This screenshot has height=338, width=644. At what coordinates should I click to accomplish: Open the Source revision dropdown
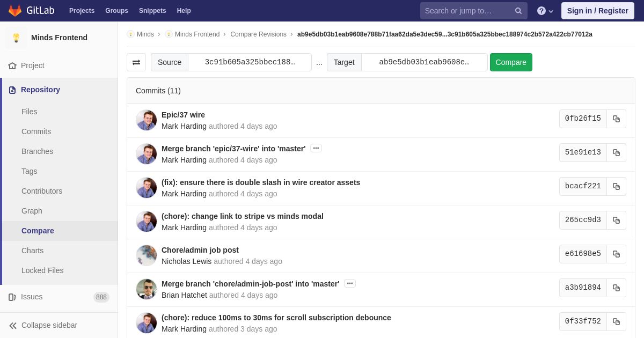(250, 62)
